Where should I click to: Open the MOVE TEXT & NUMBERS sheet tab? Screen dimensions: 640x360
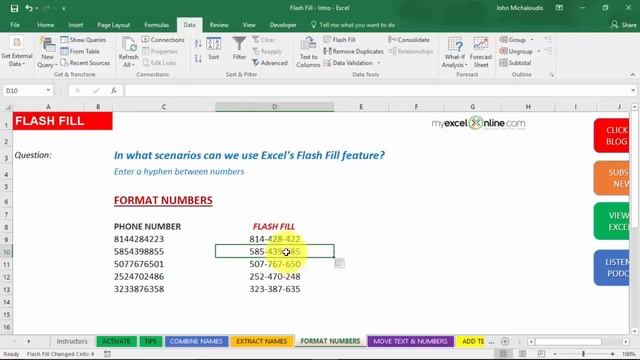[410, 341]
